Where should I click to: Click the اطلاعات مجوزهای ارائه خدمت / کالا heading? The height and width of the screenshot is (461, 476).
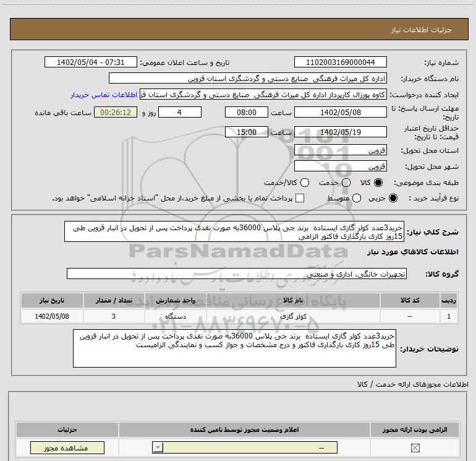412,384
